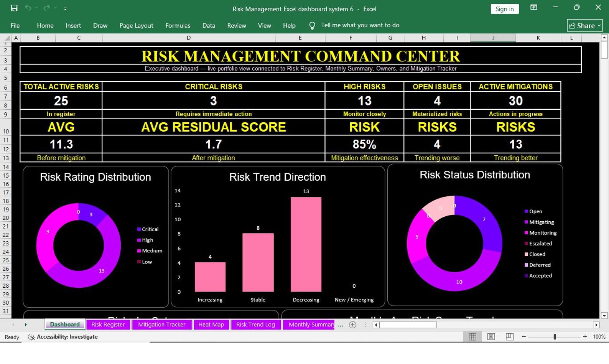Switch to Page Break Preview icon

pos(510,337)
